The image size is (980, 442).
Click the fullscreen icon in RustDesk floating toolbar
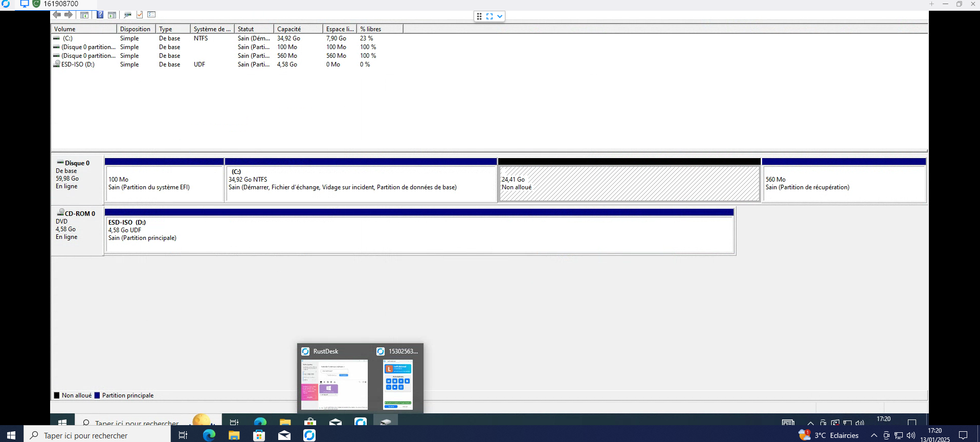(489, 16)
